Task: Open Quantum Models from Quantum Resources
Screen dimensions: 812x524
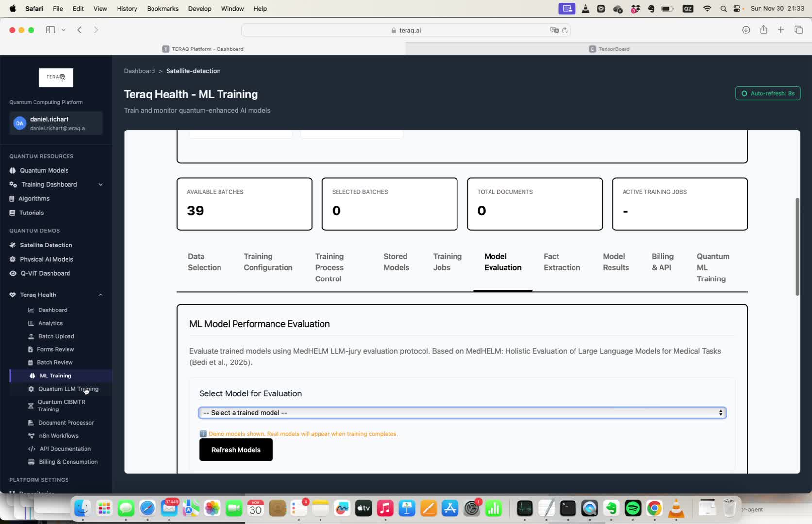Action: [44, 170]
